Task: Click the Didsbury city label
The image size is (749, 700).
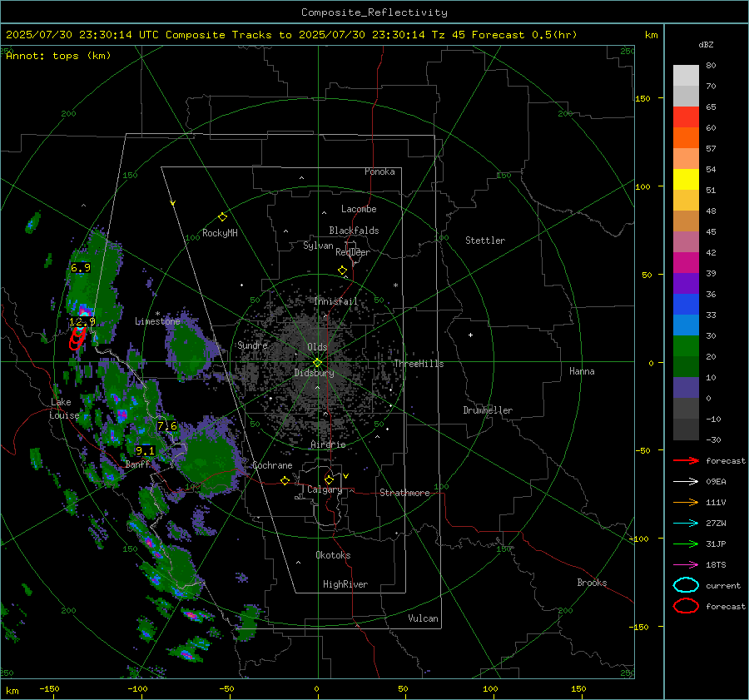Action: 314,373
